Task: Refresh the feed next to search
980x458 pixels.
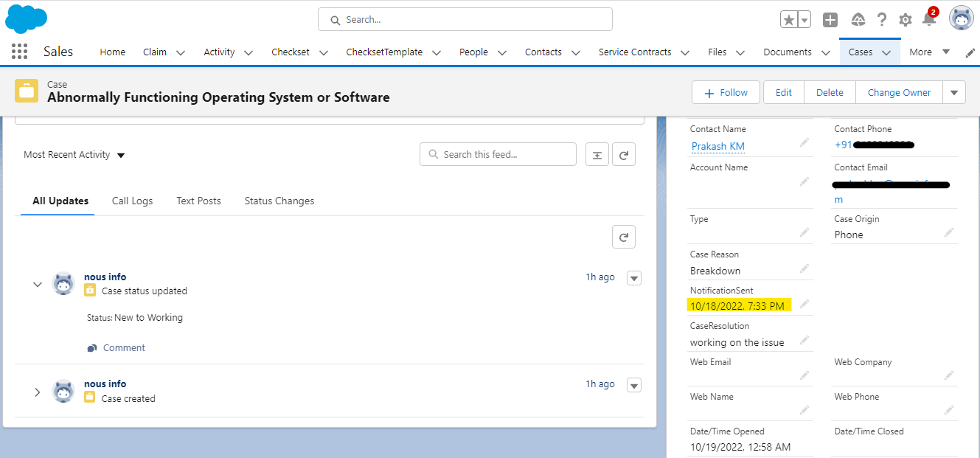Action: (624, 154)
